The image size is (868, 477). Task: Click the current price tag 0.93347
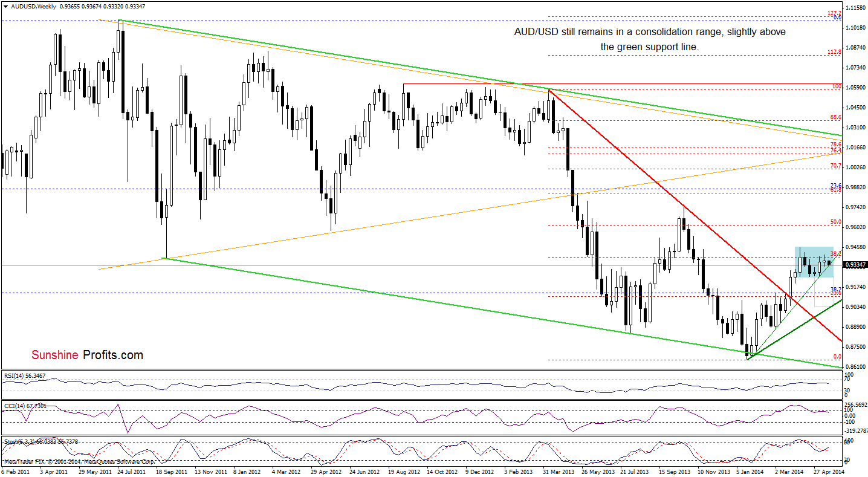[x=855, y=265]
